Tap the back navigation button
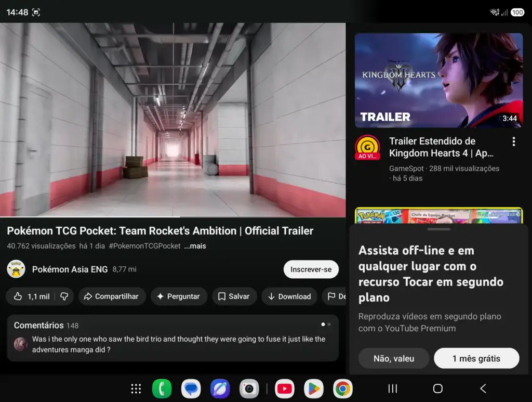Image resolution: width=532 pixels, height=402 pixels. click(483, 388)
